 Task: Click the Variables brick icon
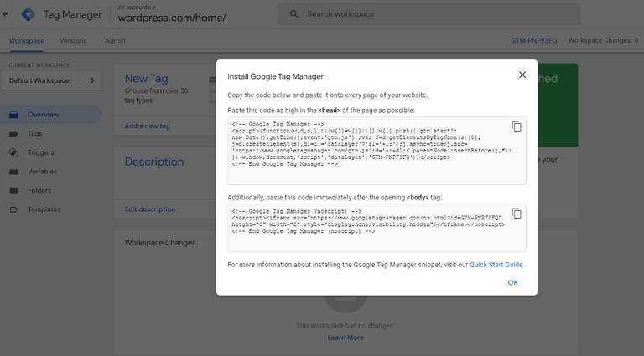pos(13,172)
